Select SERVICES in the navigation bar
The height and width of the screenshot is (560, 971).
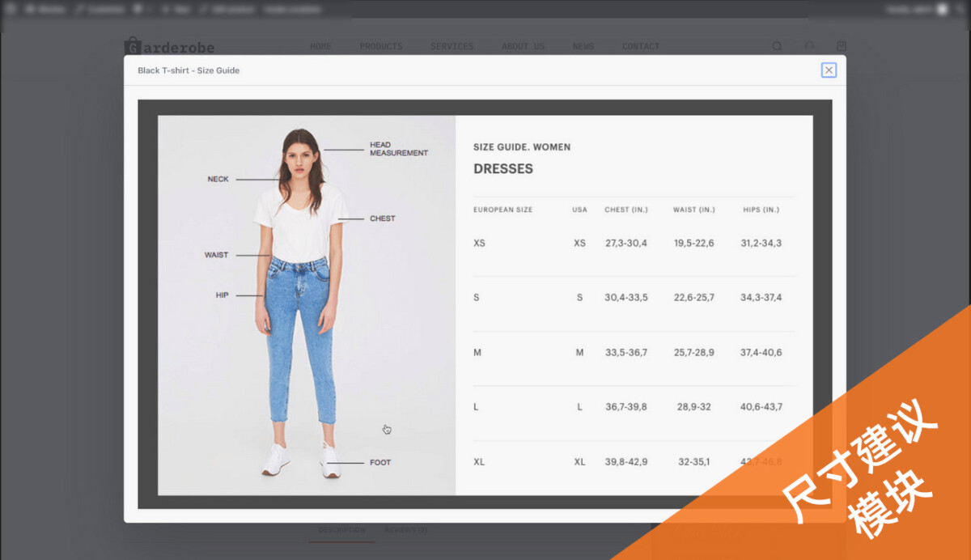click(452, 47)
